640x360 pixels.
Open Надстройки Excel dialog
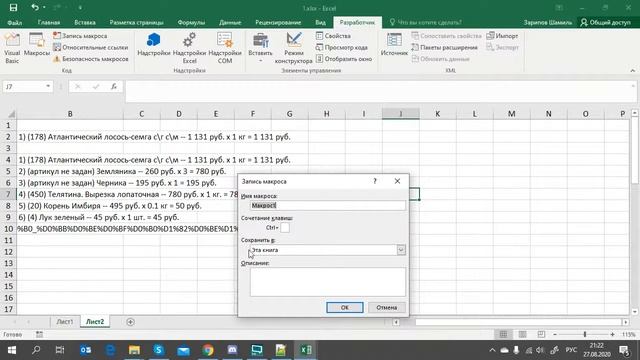click(x=189, y=48)
